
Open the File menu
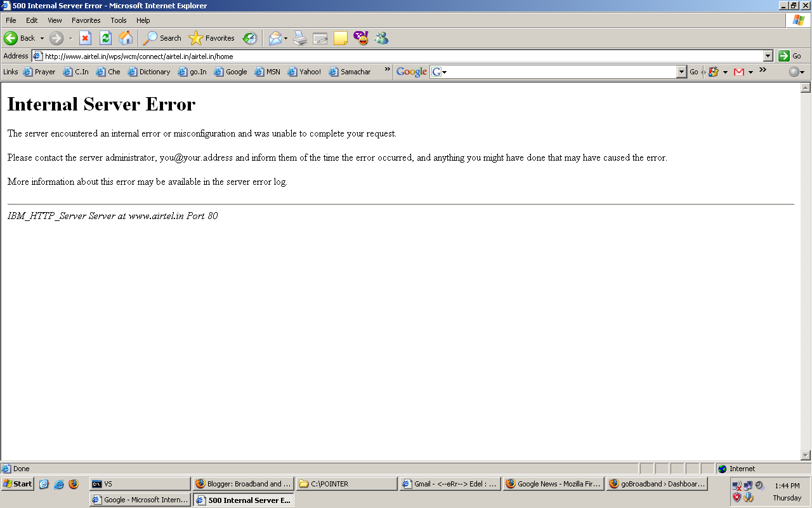pyautogui.click(x=11, y=20)
